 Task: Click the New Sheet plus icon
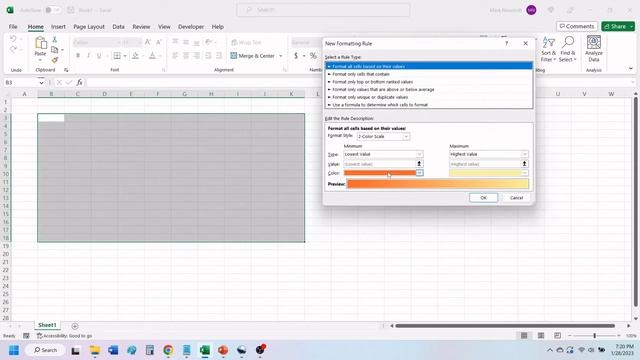[75, 326]
